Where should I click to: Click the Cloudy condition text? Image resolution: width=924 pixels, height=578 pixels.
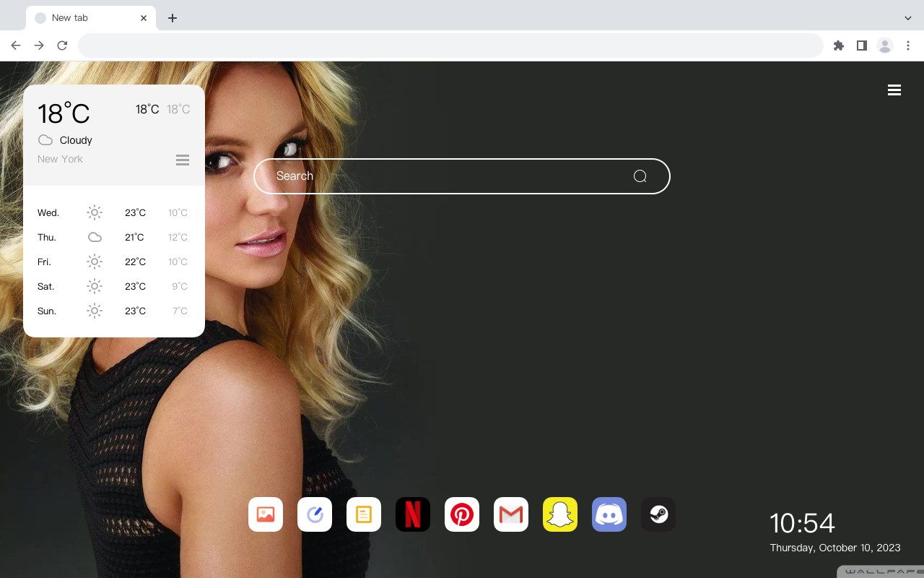(x=76, y=140)
